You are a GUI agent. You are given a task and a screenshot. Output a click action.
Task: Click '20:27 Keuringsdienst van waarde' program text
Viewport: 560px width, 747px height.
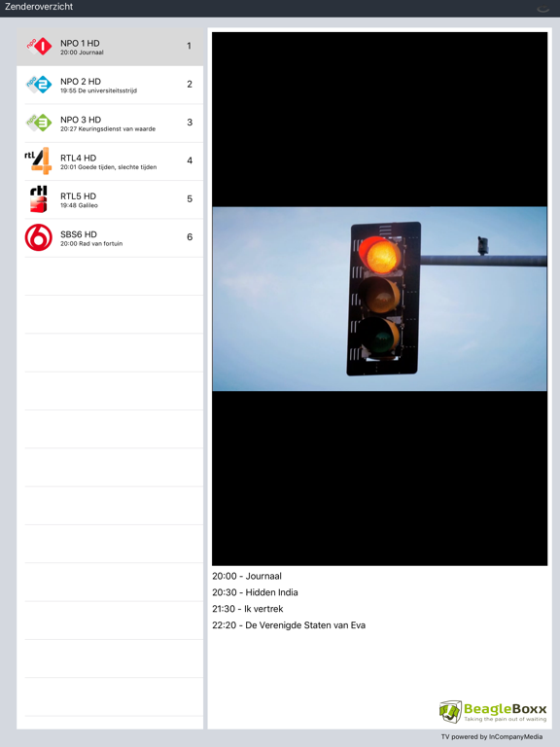[x=108, y=128]
